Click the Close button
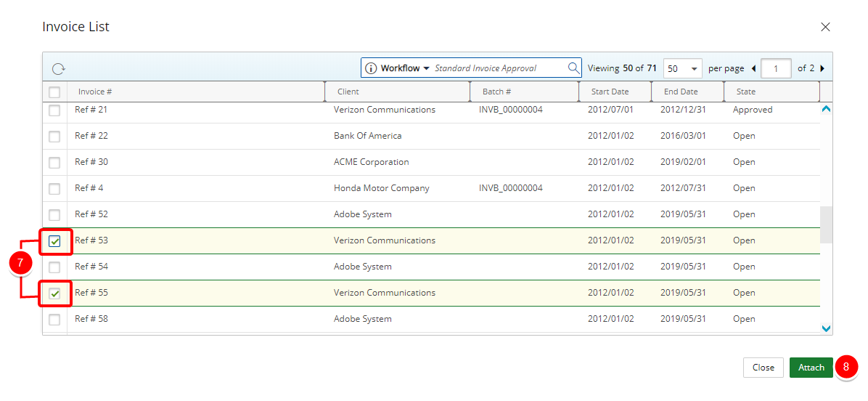The width and height of the screenshot is (868, 401). (763, 368)
